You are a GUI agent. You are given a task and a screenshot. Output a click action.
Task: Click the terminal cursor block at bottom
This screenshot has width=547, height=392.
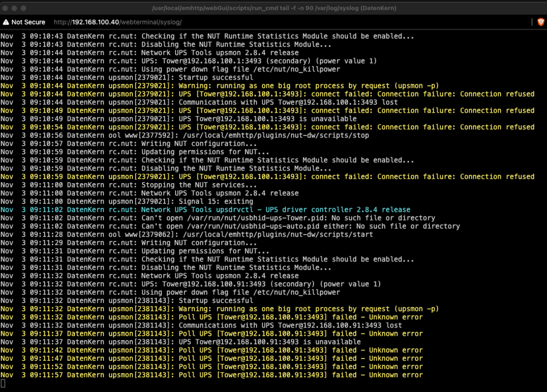click(3, 383)
